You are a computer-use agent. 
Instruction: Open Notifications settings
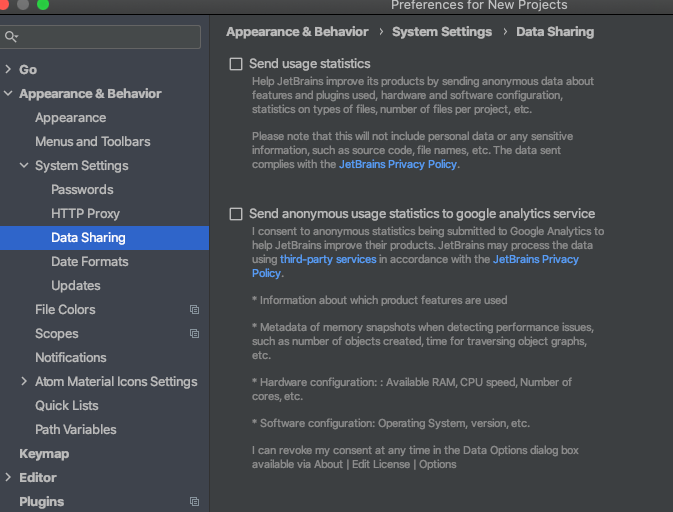coord(71,357)
